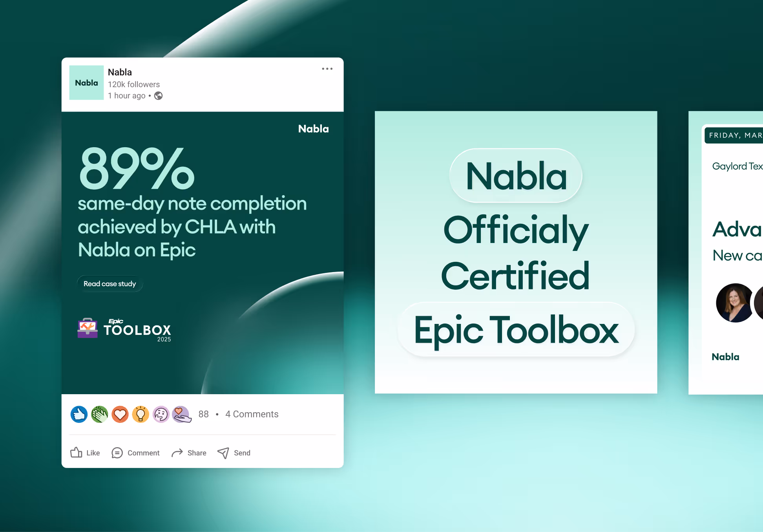Select the Nabla Officially Certified card

tap(516, 252)
